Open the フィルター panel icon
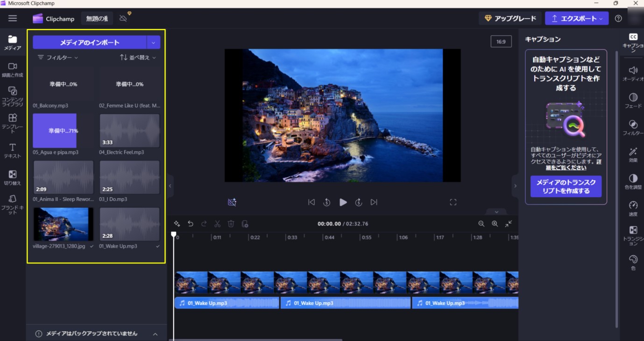644x341 pixels. (633, 128)
